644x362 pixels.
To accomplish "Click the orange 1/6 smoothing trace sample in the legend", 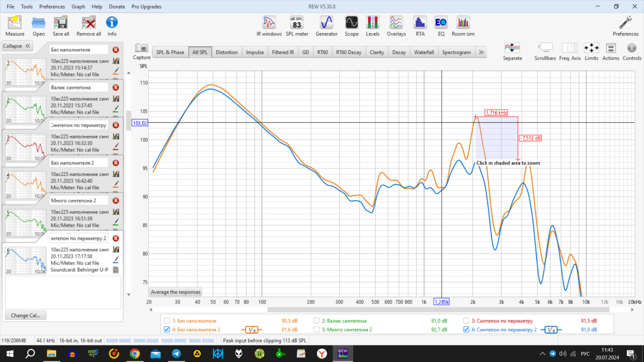I will coord(252,330).
